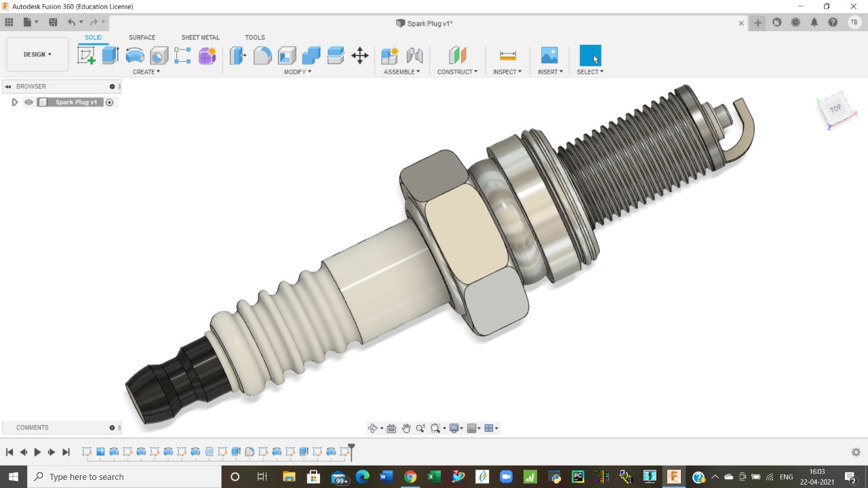Click the Undo arrow
Viewport: 868px width, 488px height.
tap(71, 22)
